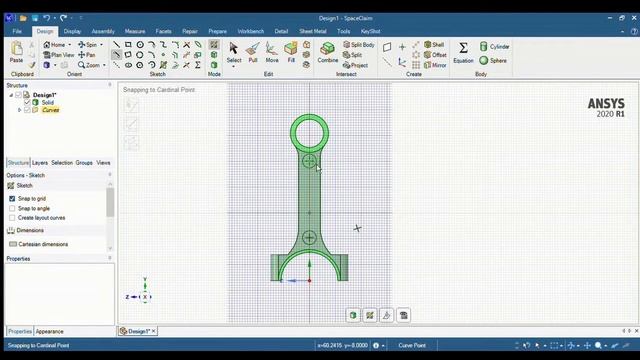Switch to the Layers panel tab

point(40,163)
